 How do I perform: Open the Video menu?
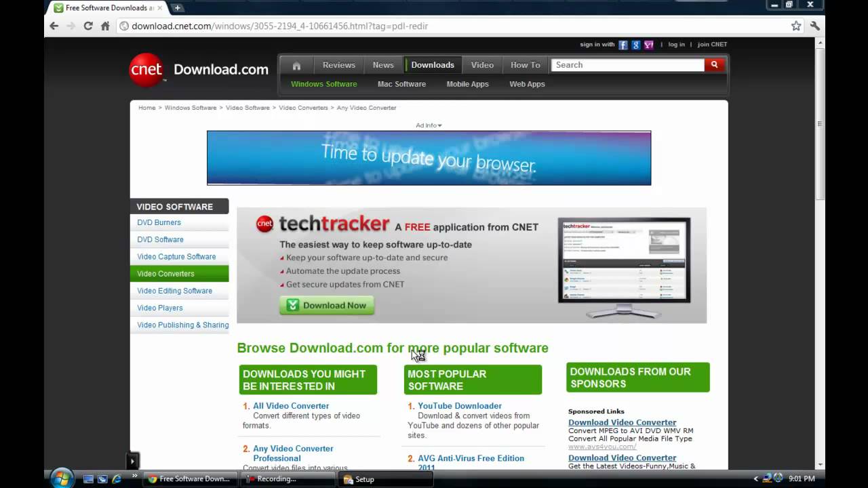[x=482, y=65]
